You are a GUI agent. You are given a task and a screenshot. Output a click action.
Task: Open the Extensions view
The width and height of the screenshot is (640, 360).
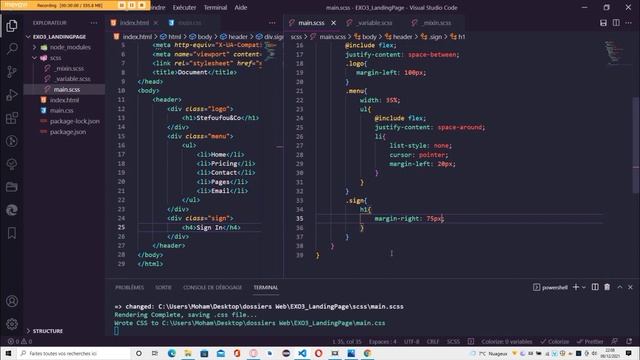[12, 118]
